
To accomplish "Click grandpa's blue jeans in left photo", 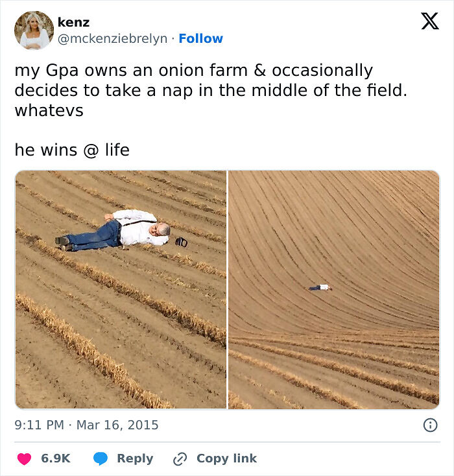I will [x=95, y=237].
